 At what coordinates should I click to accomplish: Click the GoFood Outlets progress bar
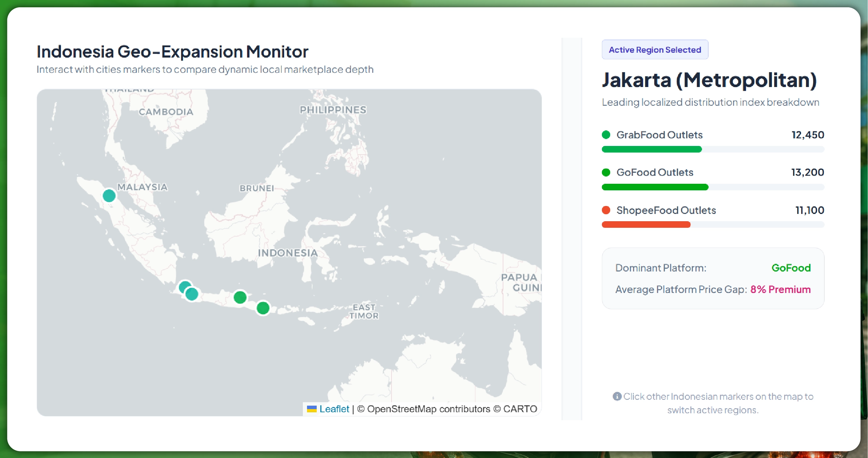[x=713, y=187]
